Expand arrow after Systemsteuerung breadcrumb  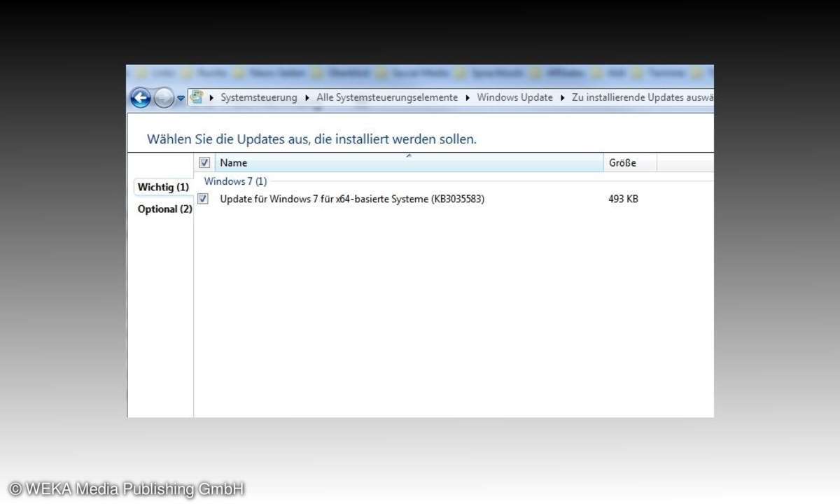click(307, 98)
